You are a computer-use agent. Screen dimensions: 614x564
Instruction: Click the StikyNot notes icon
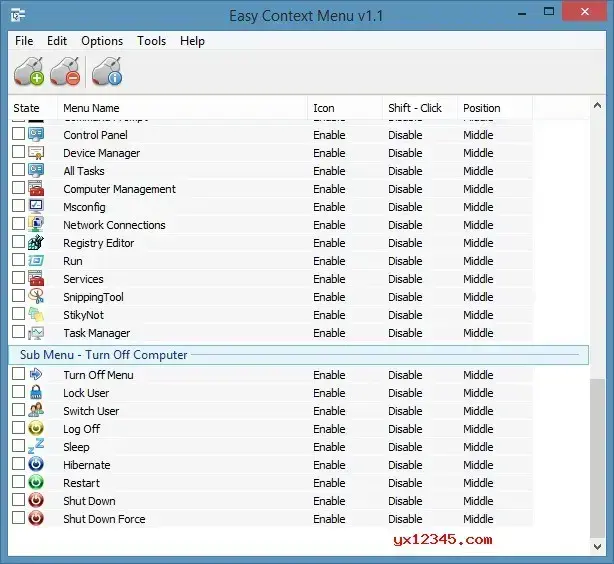(x=36, y=315)
